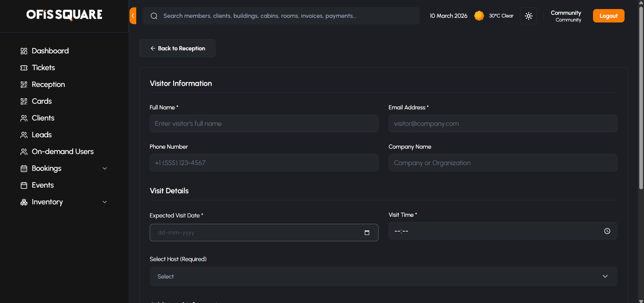Click the Cards QR icon in sidebar
The image size is (644, 303).
point(24,101)
